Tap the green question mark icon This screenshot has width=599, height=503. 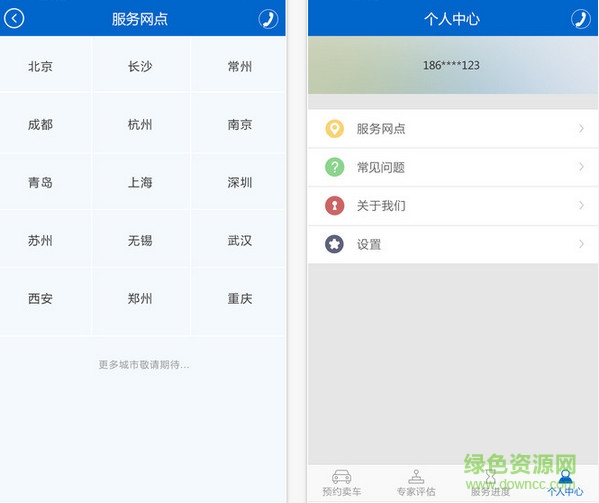334,167
